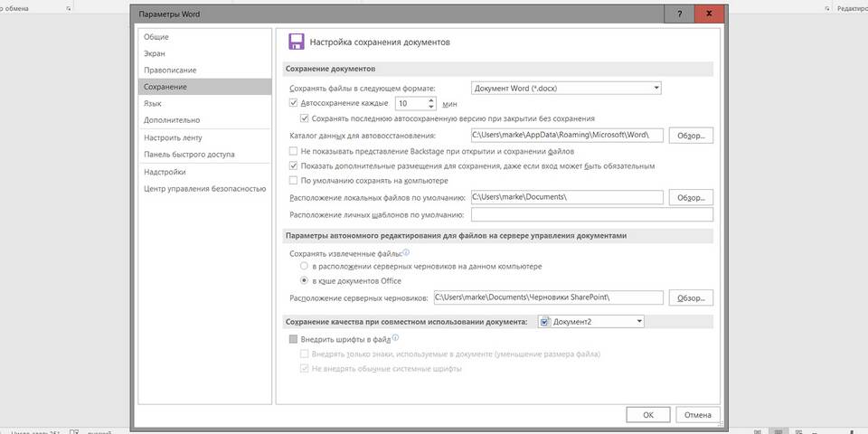Click the autosave minutes value field
The width and height of the screenshot is (868, 434).
410,103
